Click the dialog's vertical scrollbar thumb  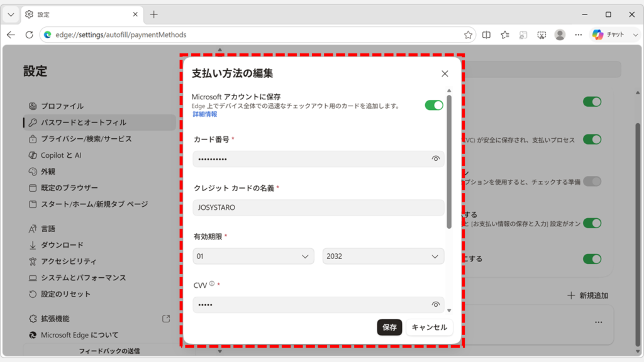point(449,162)
